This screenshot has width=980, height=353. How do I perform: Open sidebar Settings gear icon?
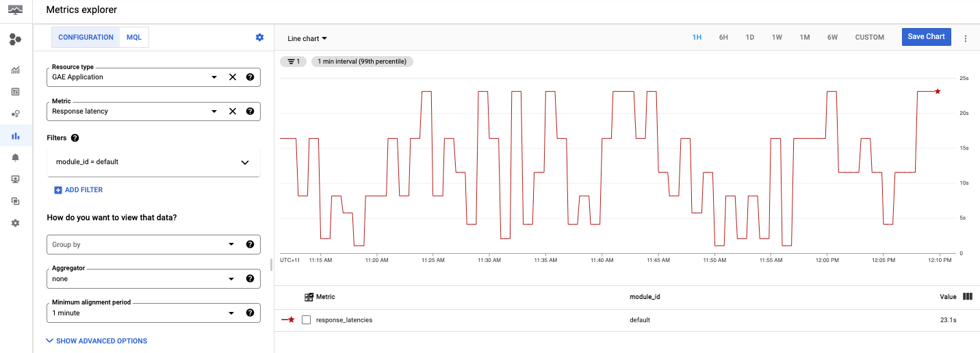(x=15, y=223)
